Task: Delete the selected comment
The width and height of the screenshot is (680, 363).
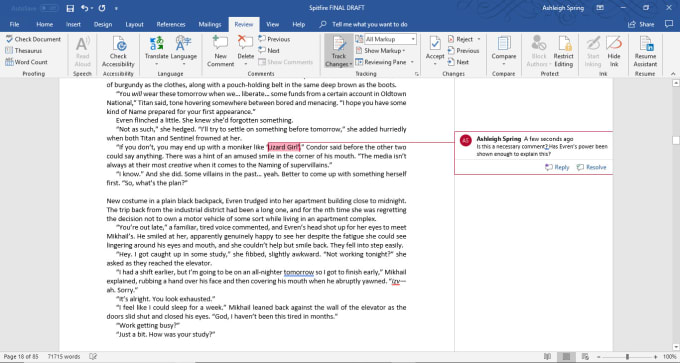Action: 245,48
